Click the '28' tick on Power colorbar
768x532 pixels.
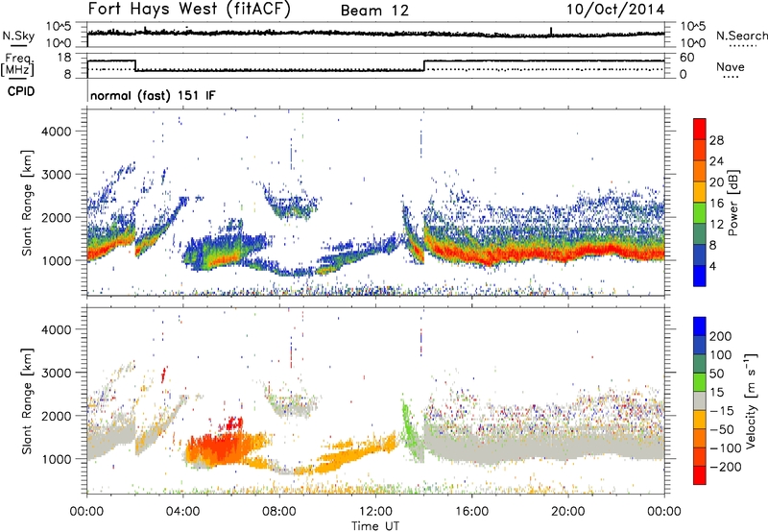pyautogui.click(x=716, y=140)
